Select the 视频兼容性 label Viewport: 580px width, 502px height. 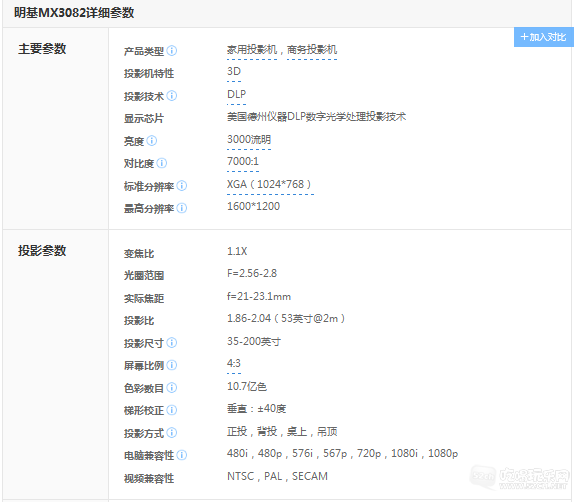(149, 479)
